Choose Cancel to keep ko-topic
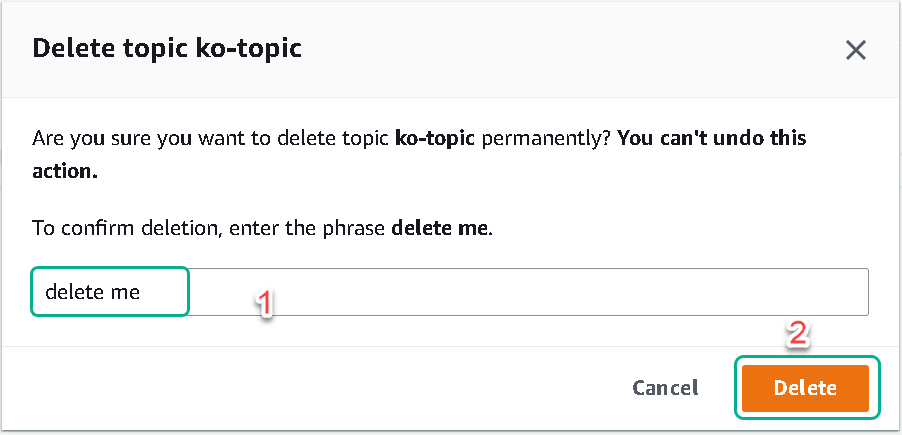 (665, 388)
